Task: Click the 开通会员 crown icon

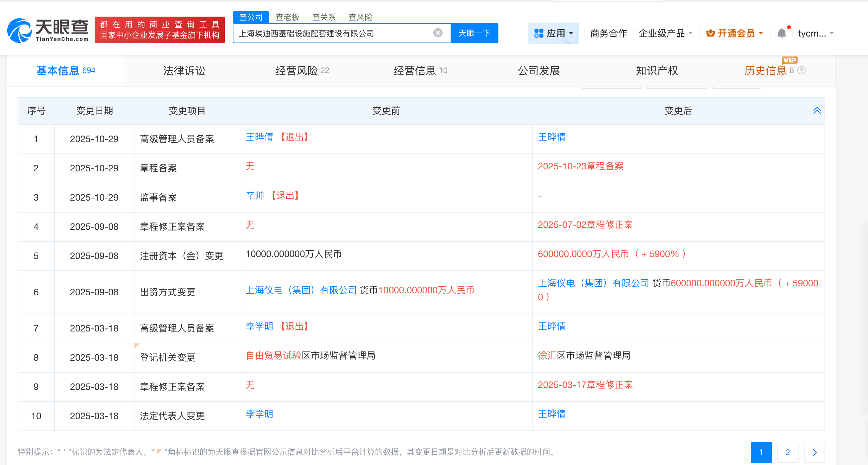Action: pos(710,33)
